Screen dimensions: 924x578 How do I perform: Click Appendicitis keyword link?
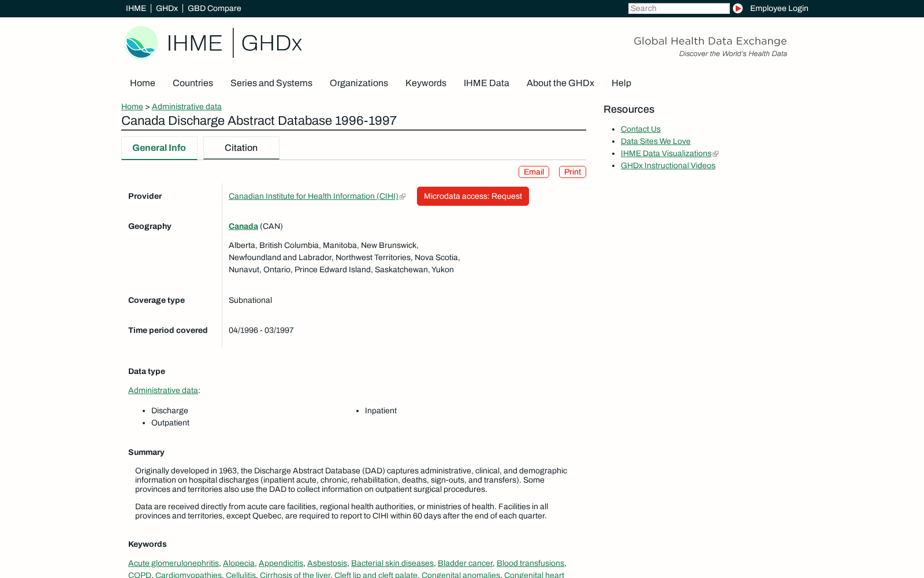coord(281,564)
